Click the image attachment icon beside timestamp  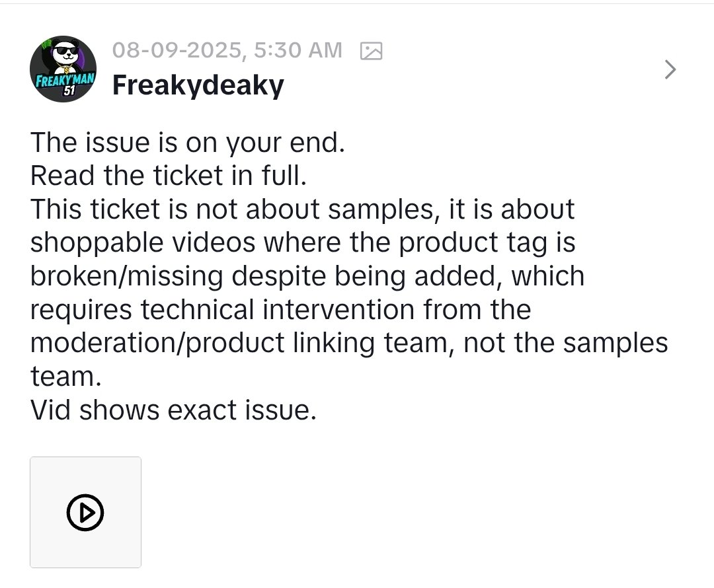click(371, 50)
